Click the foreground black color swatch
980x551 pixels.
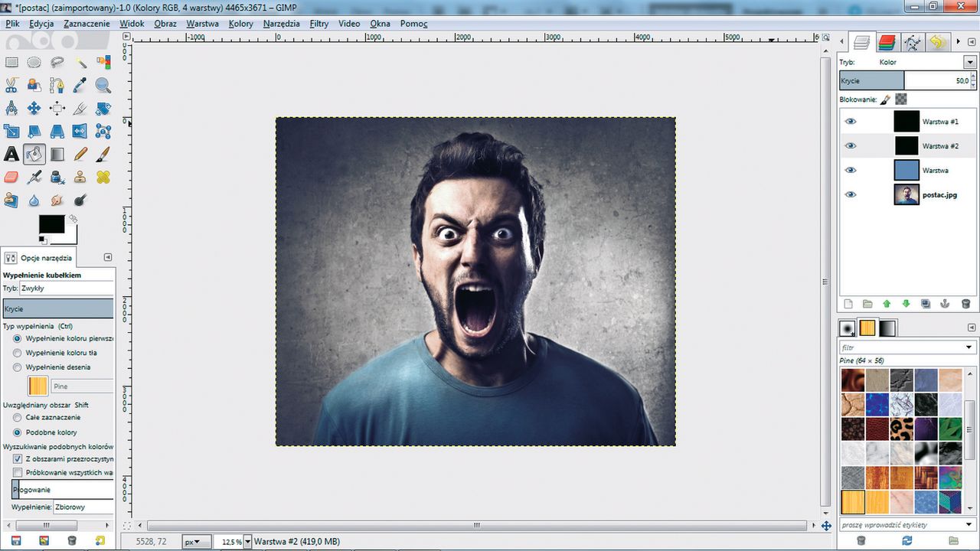click(51, 224)
